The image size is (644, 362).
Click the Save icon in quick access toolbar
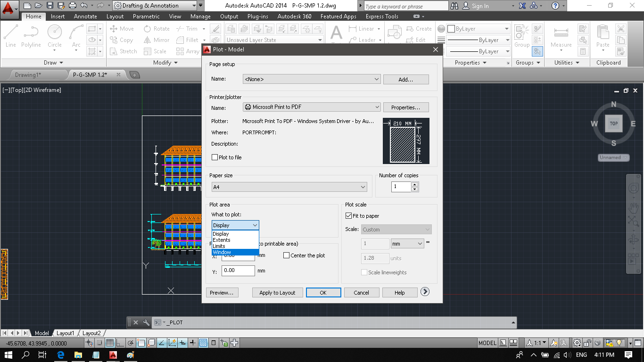click(x=50, y=6)
